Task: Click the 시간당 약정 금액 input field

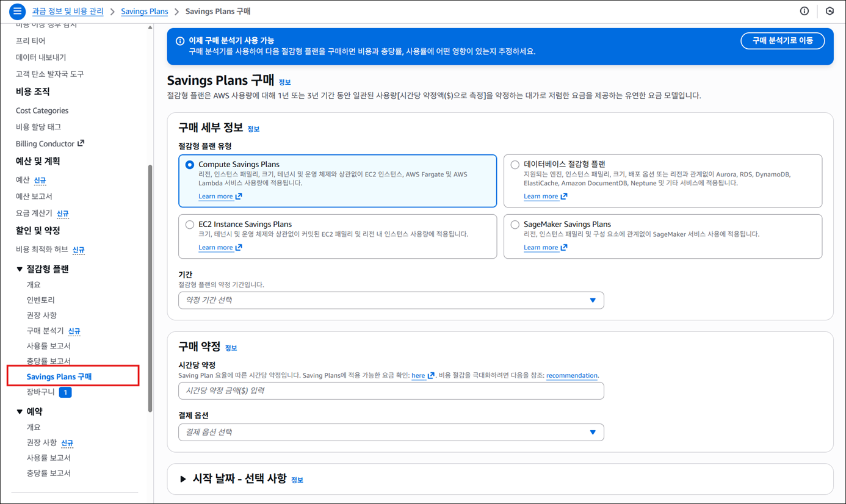Action: coord(391,391)
